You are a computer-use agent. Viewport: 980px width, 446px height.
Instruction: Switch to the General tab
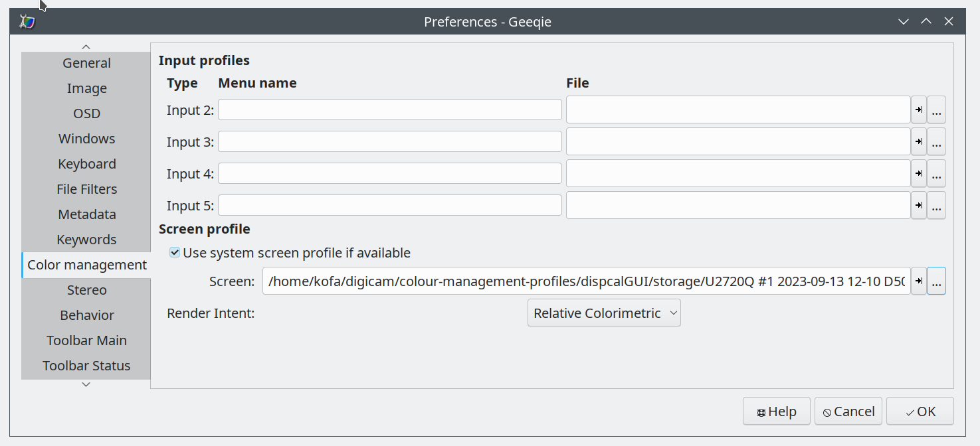coord(86,63)
